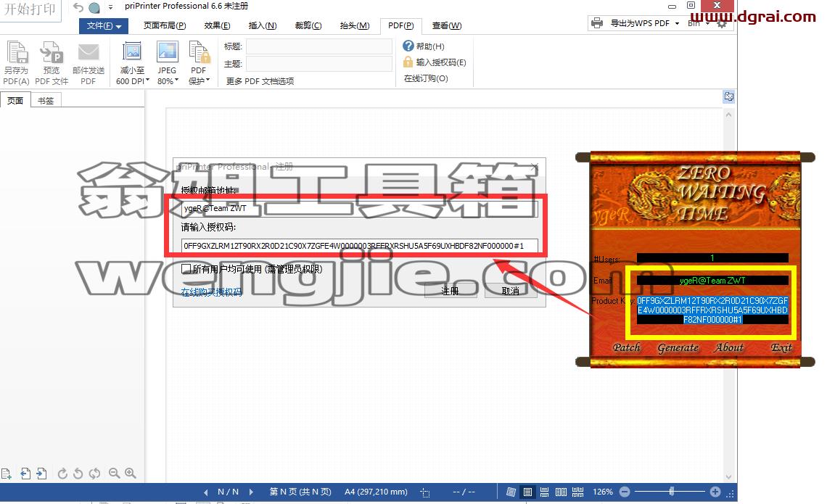Click the Register (注册) button in the dialog
Viewport: 835px width, 504px height.
[451, 291]
